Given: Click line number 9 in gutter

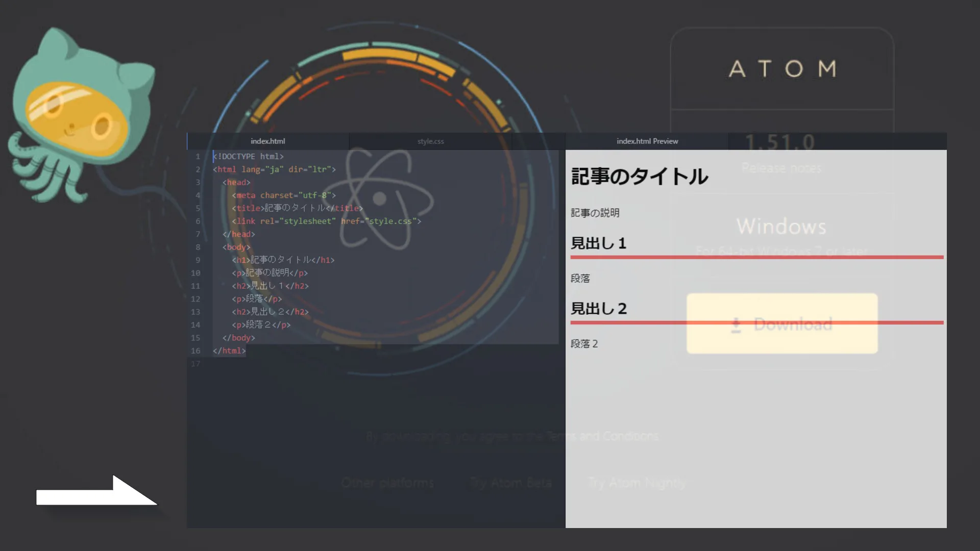Looking at the screenshot, I should point(198,260).
